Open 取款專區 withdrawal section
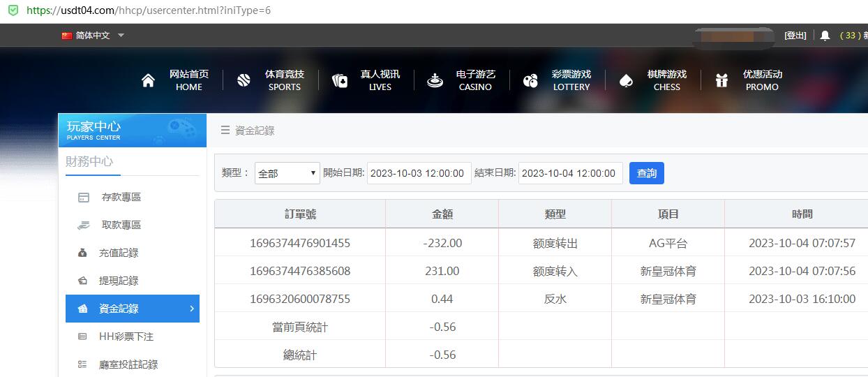 click(x=121, y=226)
